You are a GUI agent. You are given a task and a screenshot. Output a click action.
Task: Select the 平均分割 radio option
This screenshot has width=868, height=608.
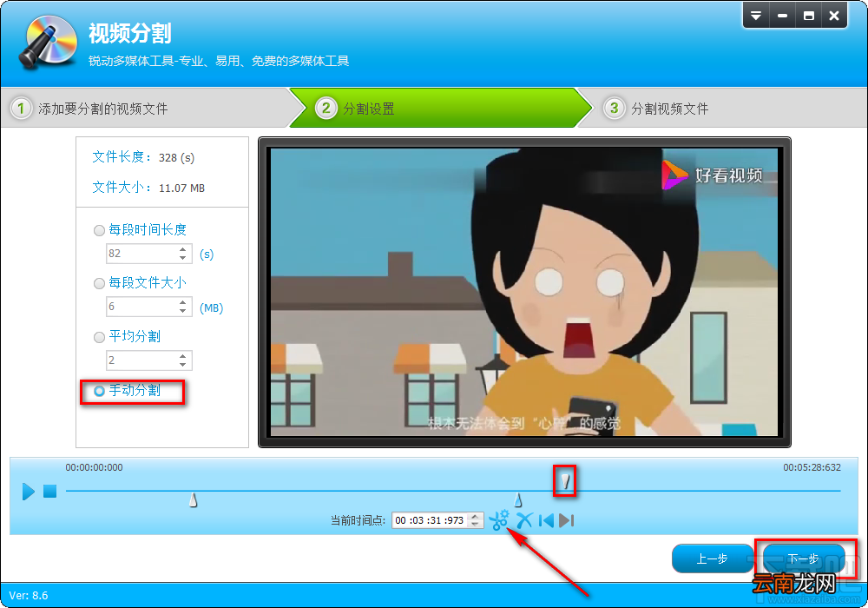coord(100,337)
